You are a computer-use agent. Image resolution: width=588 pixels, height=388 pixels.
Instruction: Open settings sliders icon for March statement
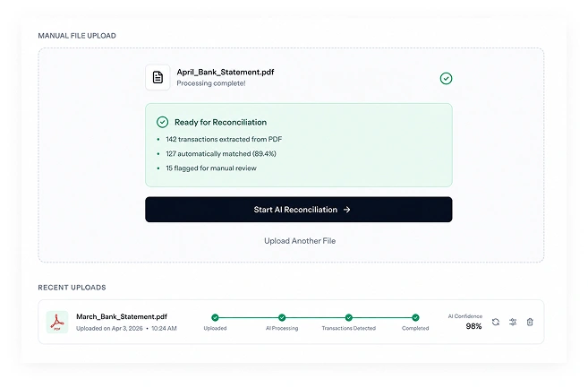[x=513, y=322]
